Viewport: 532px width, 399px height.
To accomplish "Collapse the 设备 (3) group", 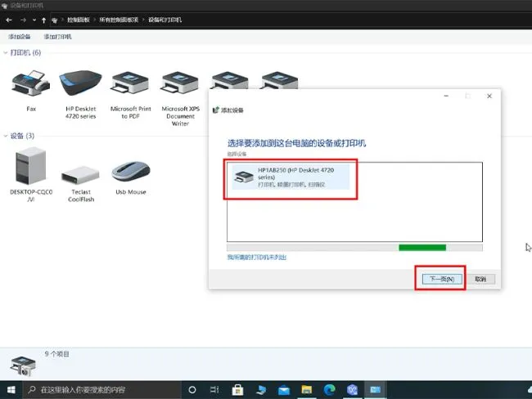I will click(x=6, y=136).
